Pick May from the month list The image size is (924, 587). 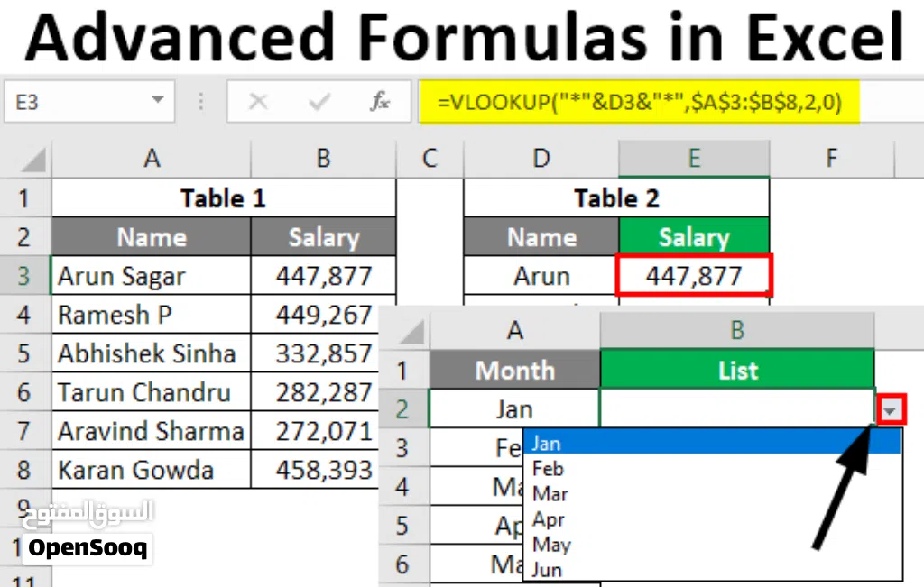[x=551, y=545]
